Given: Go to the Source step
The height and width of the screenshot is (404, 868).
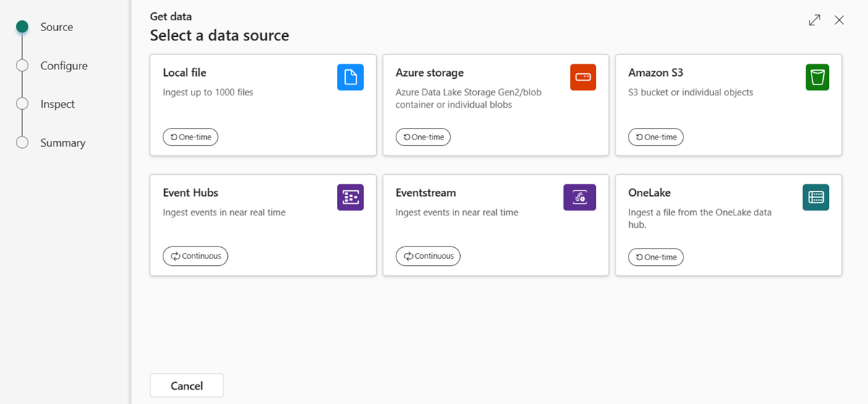Looking at the screenshot, I should click(56, 27).
